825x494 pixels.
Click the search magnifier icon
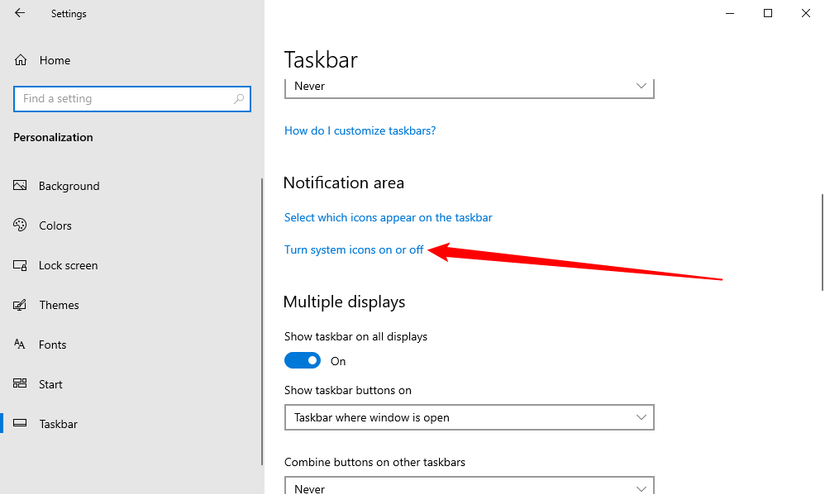click(239, 99)
